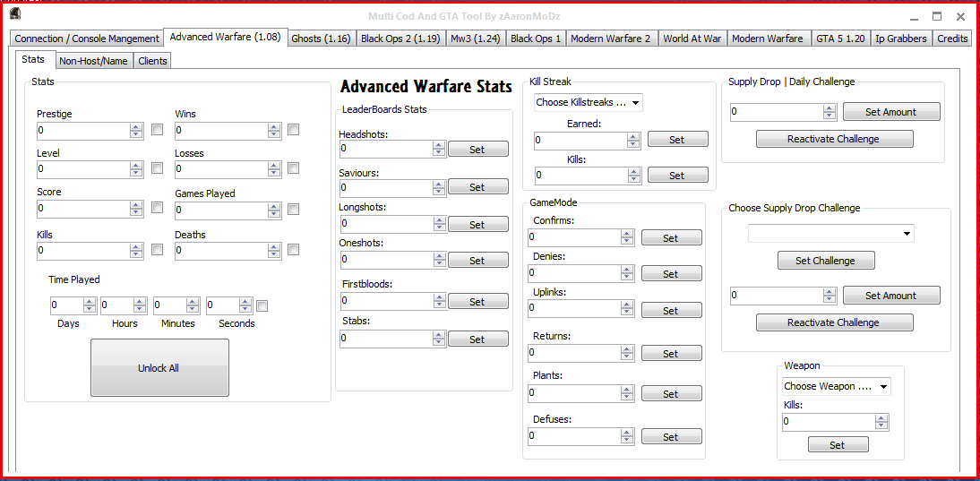Open the Choose Weapon dropdown
980x481 pixels.
point(837,387)
